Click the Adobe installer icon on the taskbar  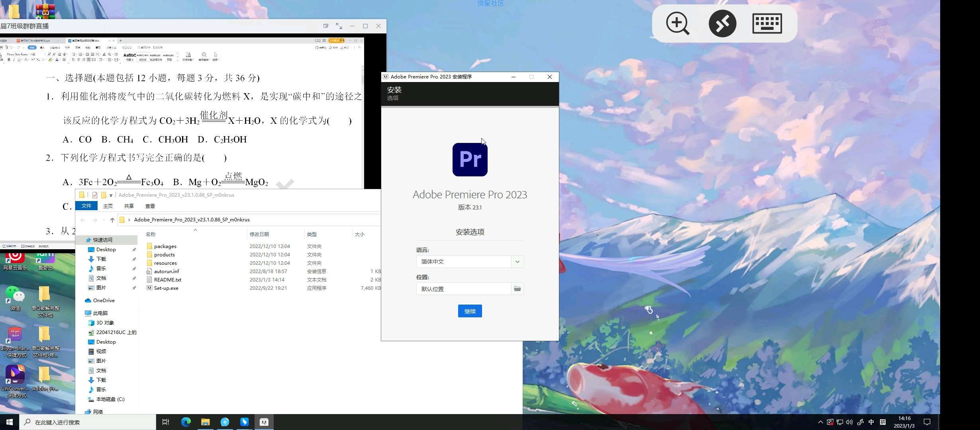pos(264,422)
